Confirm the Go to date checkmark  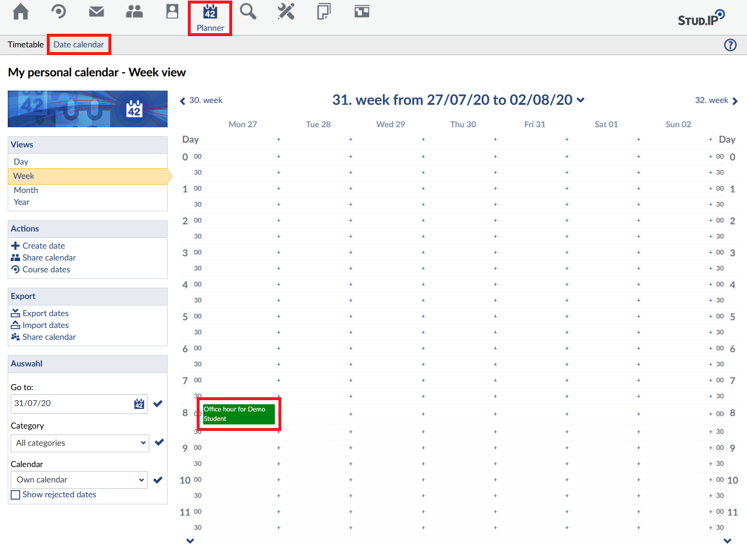[158, 404]
